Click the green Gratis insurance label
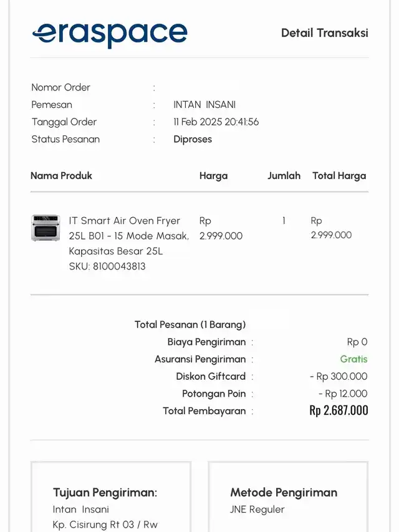The height and width of the screenshot is (532, 399). click(x=353, y=359)
